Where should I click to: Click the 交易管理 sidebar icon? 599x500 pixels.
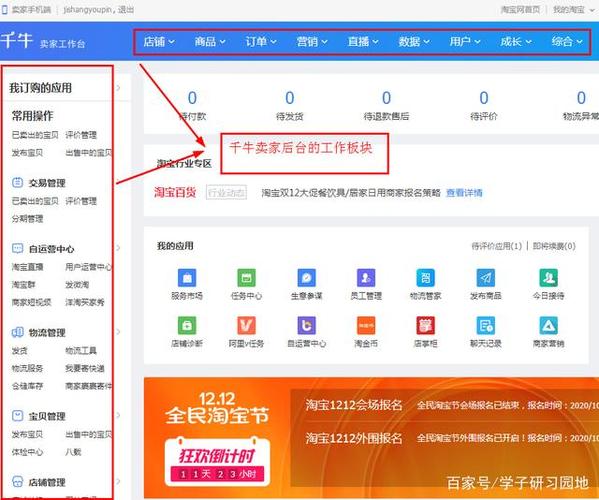pyautogui.click(x=18, y=182)
